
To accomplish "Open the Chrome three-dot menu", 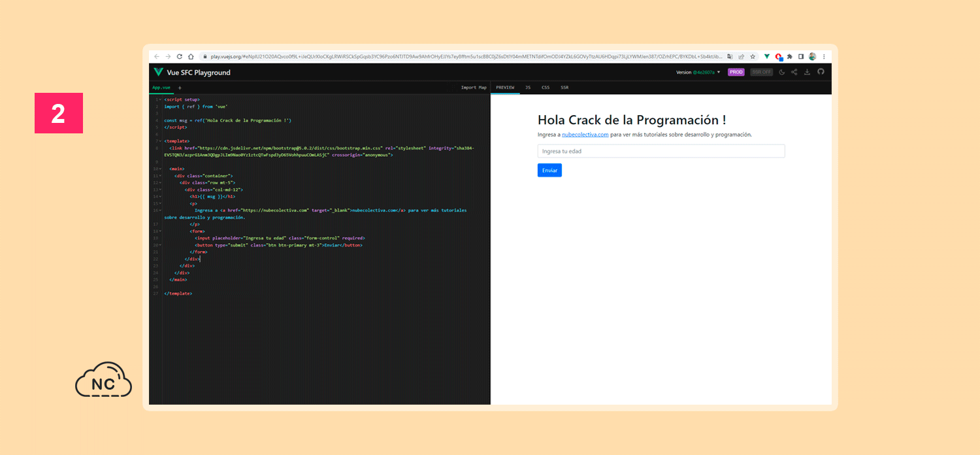I will point(824,57).
